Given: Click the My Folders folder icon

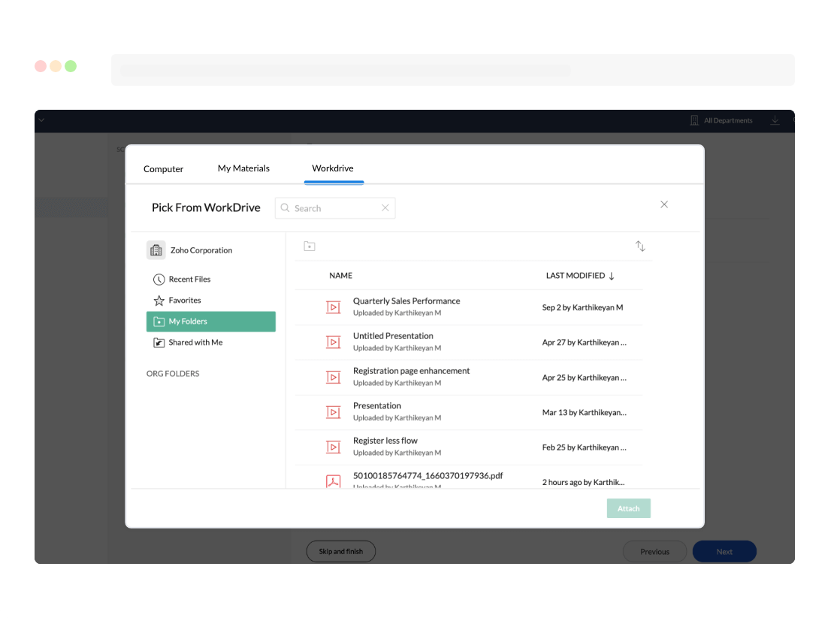Looking at the screenshot, I should point(159,322).
